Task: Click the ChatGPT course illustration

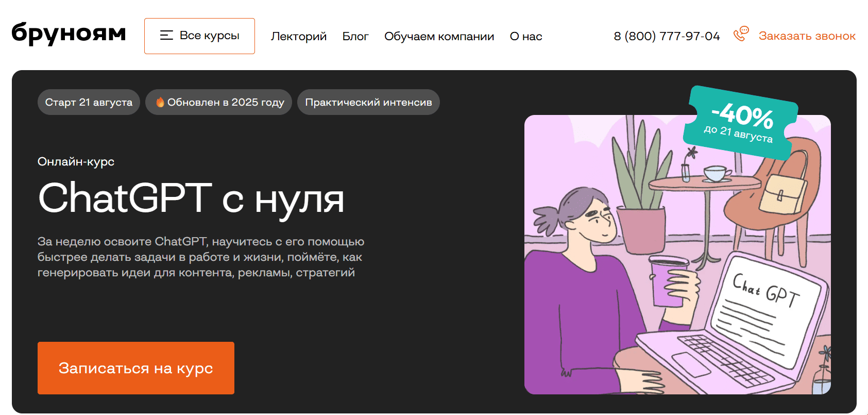Action: [677, 255]
